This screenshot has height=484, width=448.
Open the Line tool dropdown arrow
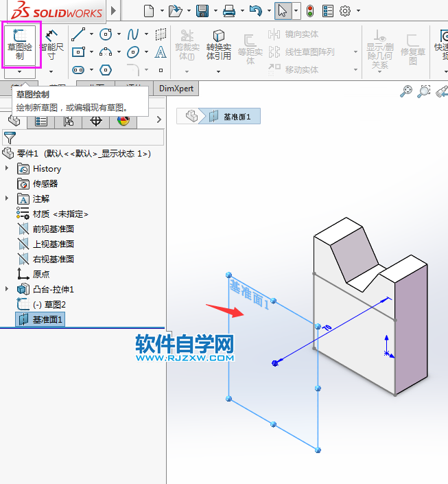click(x=92, y=34)
